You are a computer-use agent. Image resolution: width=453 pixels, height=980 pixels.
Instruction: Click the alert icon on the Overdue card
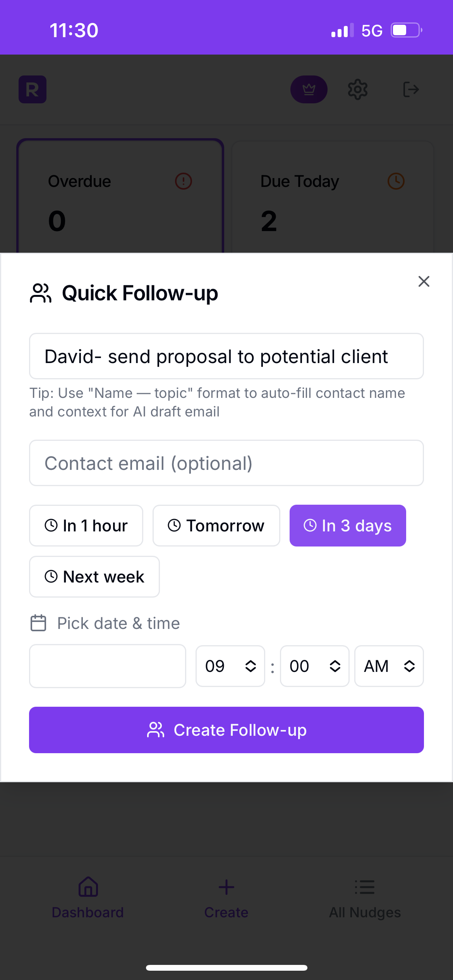(x=183, y=181)
